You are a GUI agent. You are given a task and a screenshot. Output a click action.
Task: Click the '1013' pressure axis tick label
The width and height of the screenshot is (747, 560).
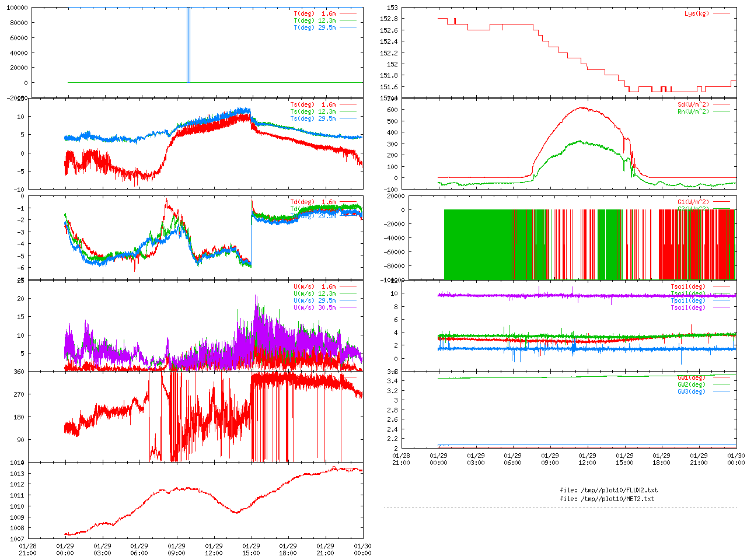tap(17, 474)
